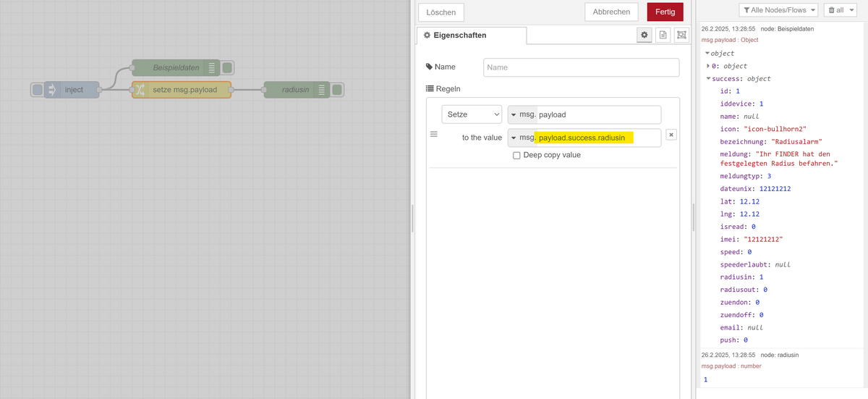Expand the 0: object entry

(x=709, y=66)
